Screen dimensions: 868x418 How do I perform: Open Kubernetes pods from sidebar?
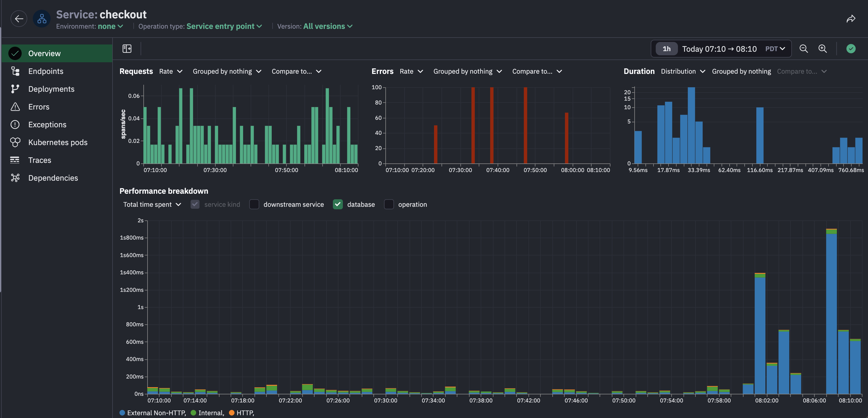click(x=58, y=142)
